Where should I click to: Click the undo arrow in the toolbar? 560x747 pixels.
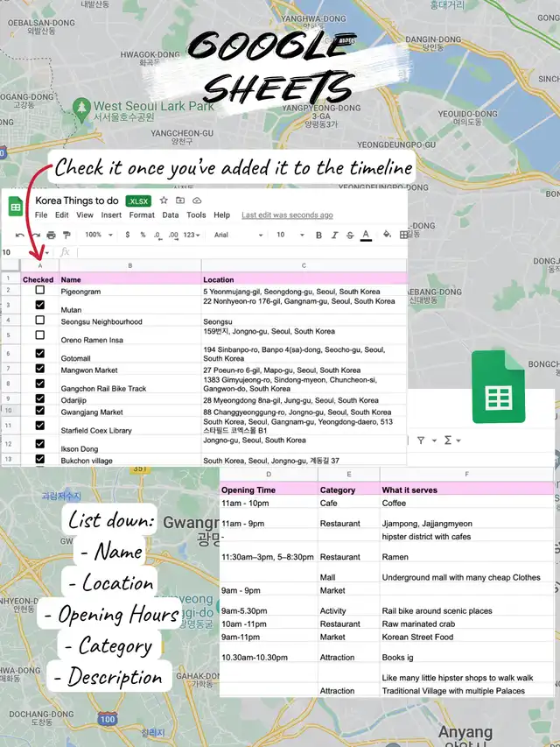tap(20, 235)
